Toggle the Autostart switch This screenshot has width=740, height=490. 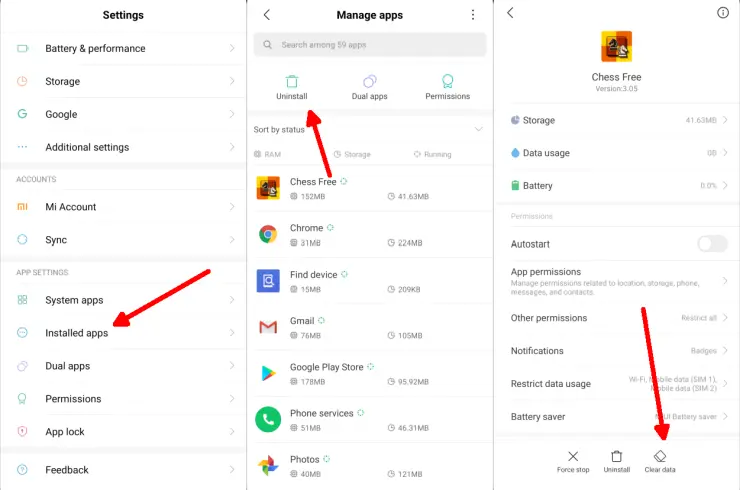pos(712,244)
